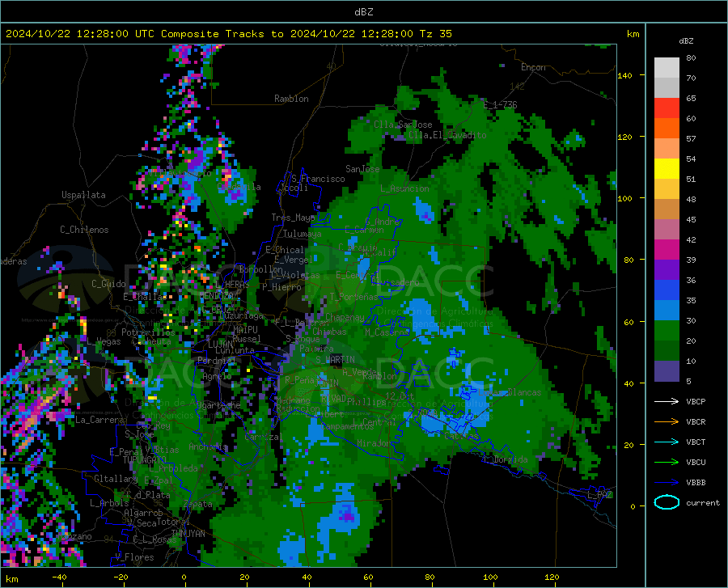Click the 'Tres_Mayo' map label

point(293,218)
